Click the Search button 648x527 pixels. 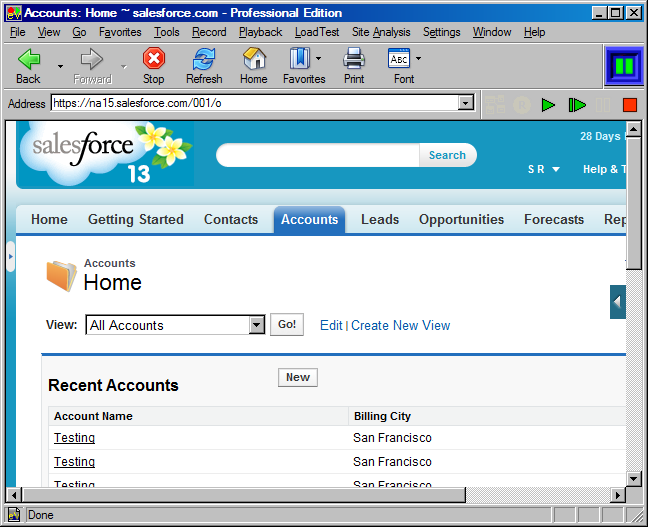pos(448,155)
